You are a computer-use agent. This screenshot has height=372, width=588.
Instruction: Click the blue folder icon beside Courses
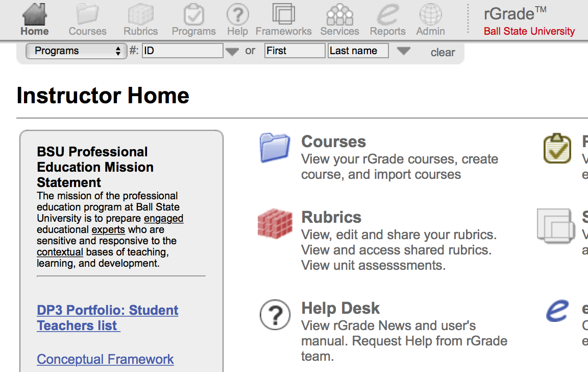[275, 148]
